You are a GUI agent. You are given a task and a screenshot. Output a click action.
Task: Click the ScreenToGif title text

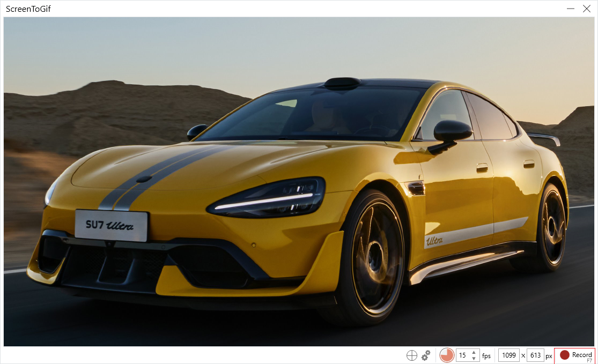point(28,9)
